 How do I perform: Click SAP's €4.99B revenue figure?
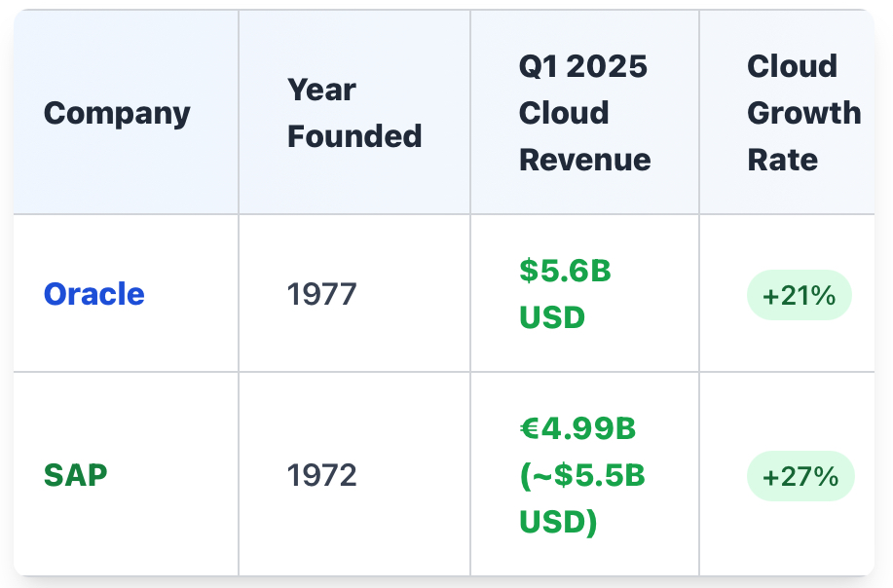[577, 428]
